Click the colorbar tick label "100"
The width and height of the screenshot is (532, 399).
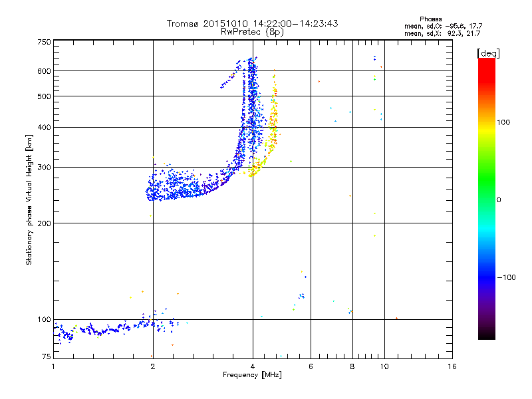pyautogui.click(x=503, y=122)
